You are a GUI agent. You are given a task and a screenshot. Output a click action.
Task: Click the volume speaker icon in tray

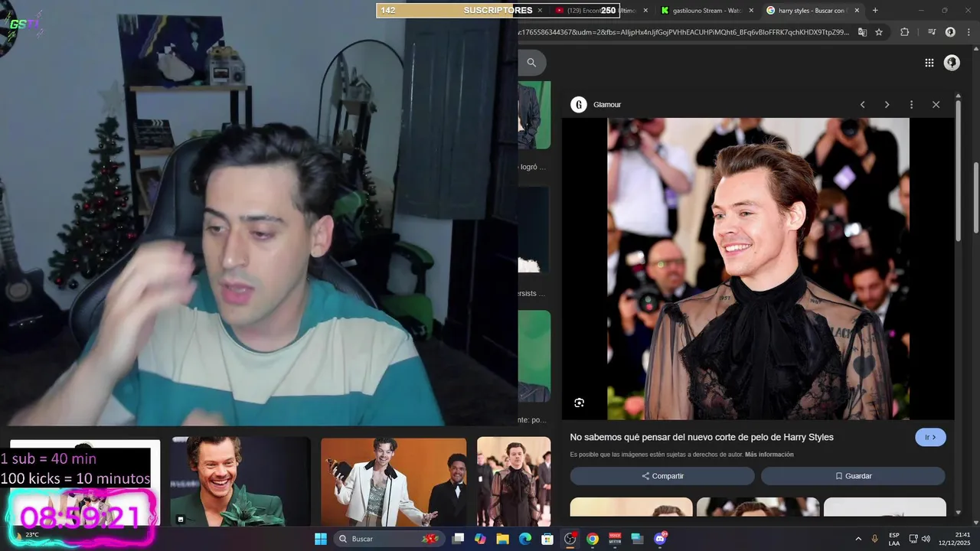click(926, 539)
